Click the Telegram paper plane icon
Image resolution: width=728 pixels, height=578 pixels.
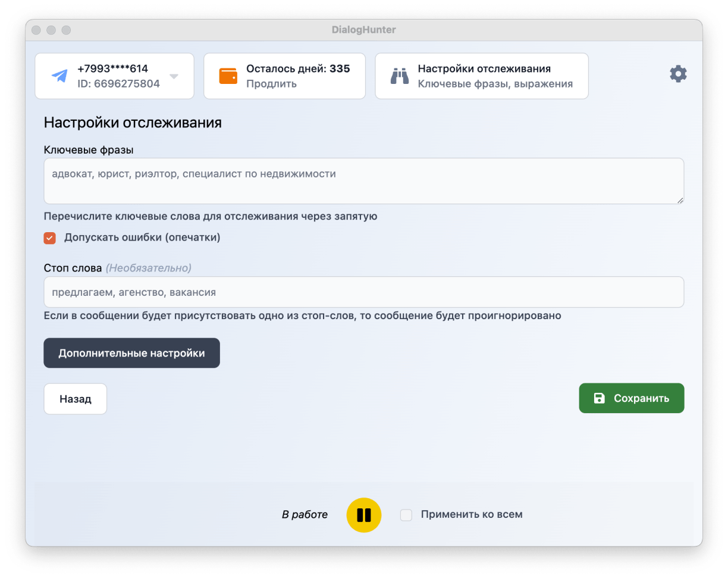click(x=59, y=76)
